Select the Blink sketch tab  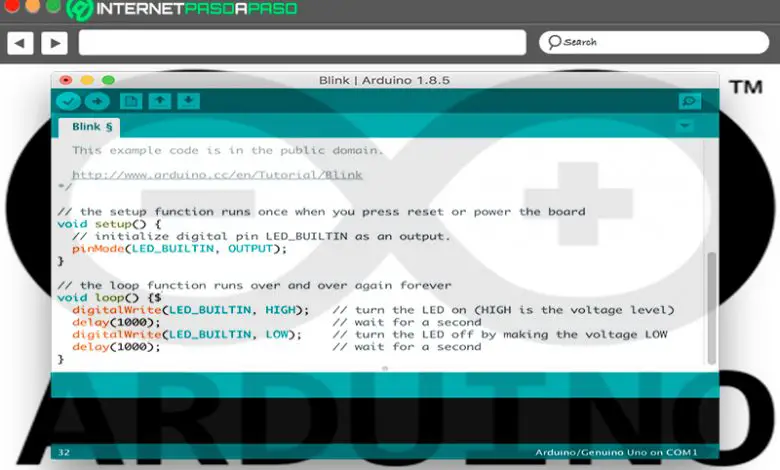pos(90,127)
